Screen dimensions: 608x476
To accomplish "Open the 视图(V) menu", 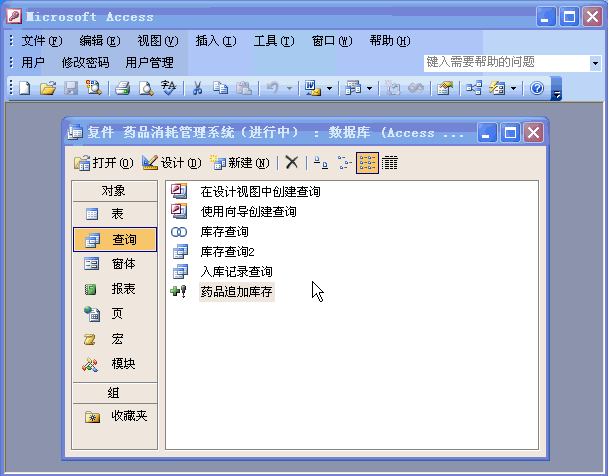I will (158, 41).
